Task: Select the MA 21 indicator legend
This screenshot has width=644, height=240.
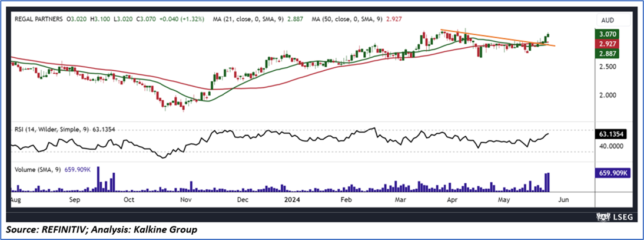Action: pyautogui.click(x=257, y=19)
